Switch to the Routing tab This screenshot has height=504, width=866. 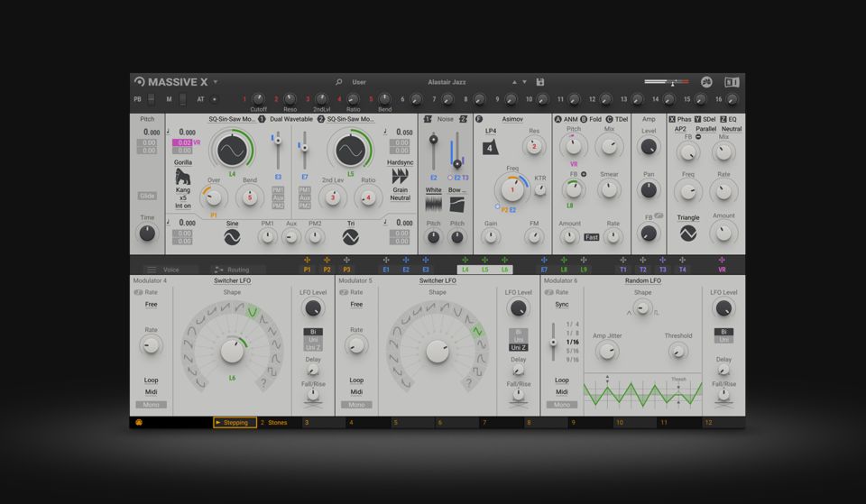pyautogui.click(x=231, y=270)
